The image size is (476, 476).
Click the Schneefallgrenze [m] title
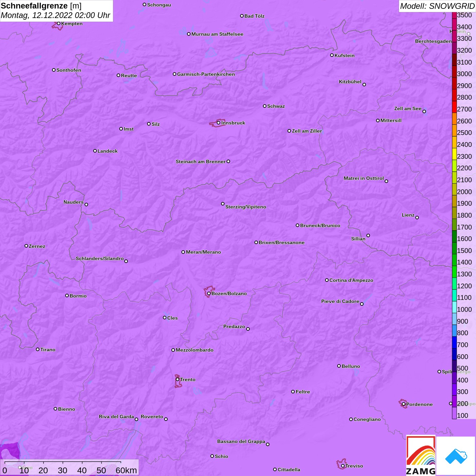point(41,6)
